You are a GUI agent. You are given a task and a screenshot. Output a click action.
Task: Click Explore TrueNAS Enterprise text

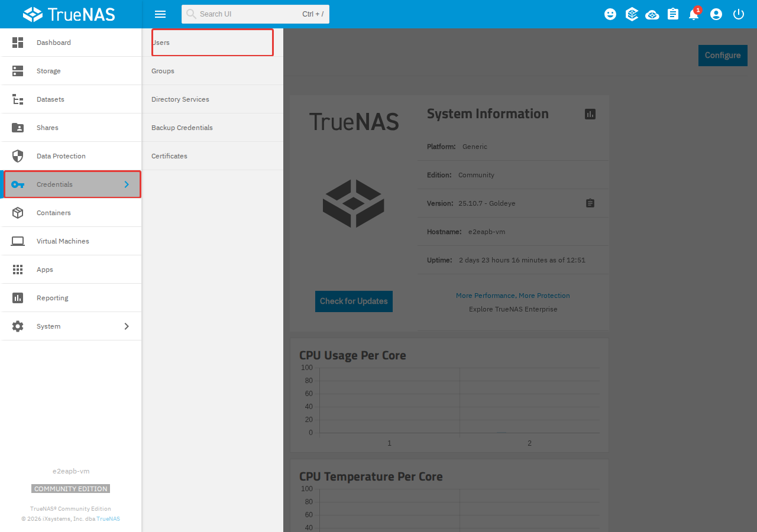513,309
